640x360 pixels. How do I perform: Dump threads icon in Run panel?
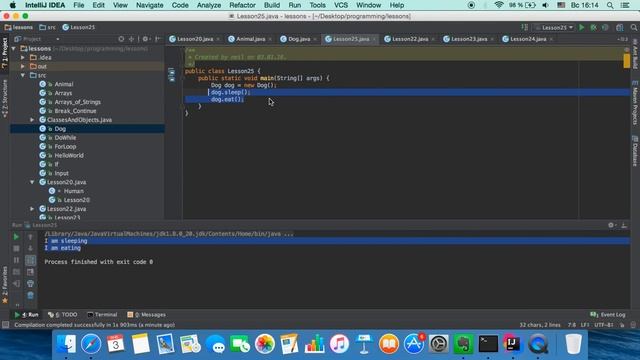click(x=16, y=272)
